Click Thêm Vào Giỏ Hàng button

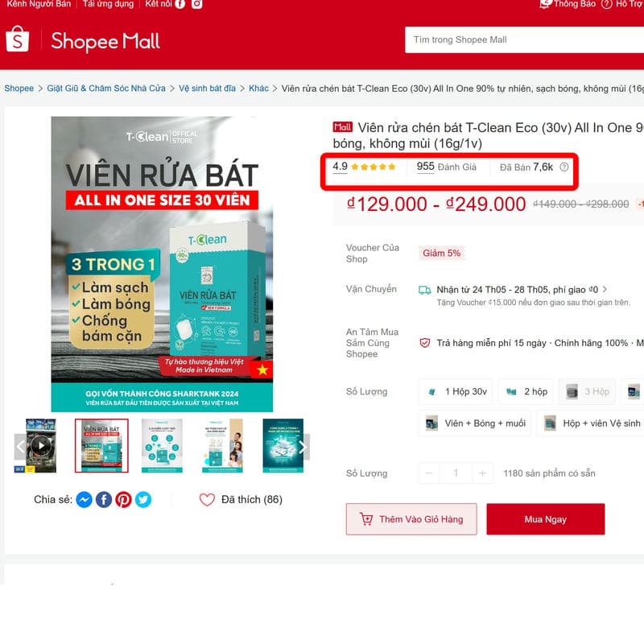411,519
